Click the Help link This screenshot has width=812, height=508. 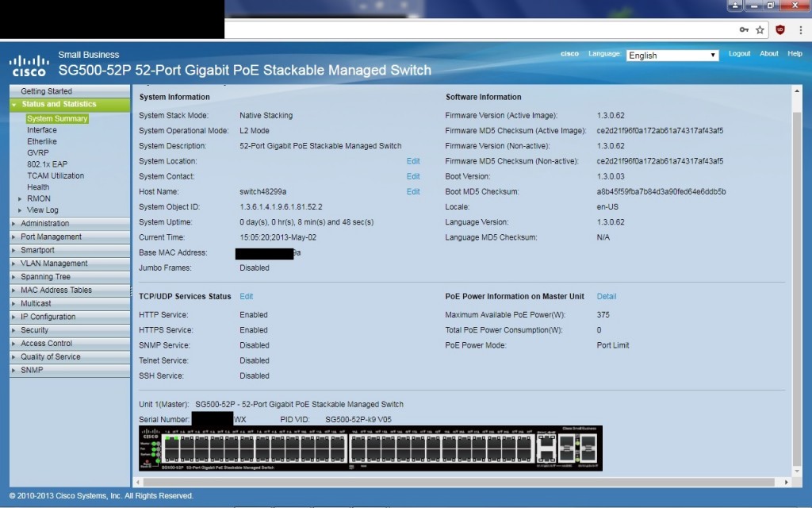point(795,53)
